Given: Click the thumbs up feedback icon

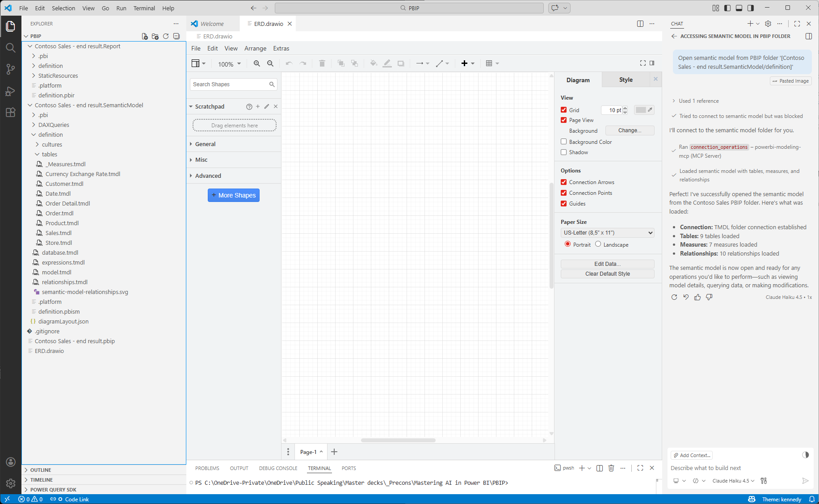Looking at the screenshot, I should pos(697,297).
